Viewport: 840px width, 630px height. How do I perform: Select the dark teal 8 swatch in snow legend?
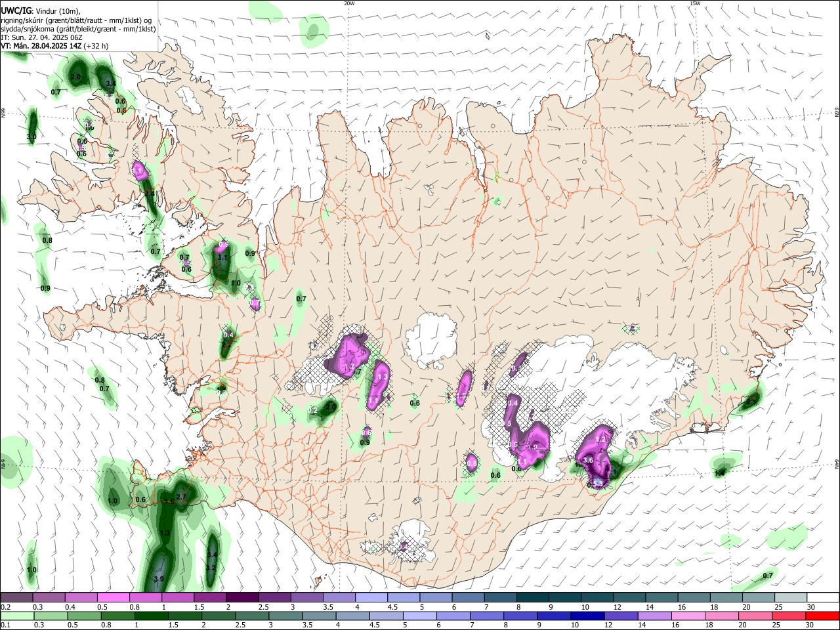[533, 597]
